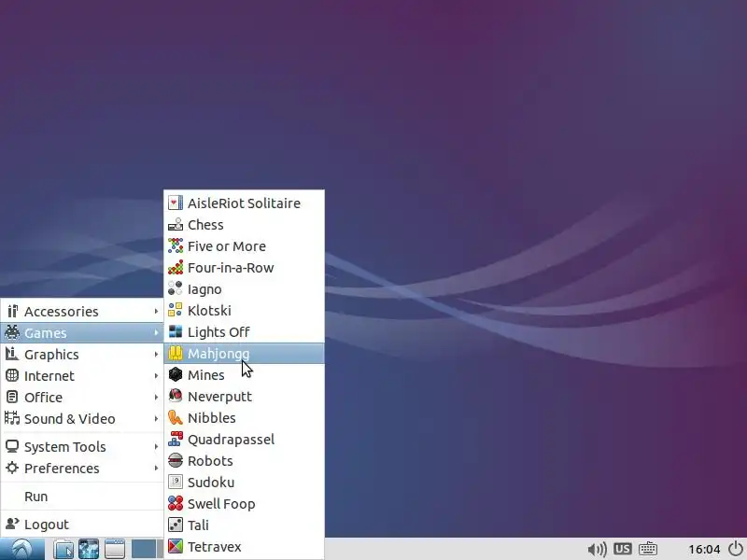Open Quadrapassel blocks icon
This screenshot has height=560, width=747.
(176, 439)
